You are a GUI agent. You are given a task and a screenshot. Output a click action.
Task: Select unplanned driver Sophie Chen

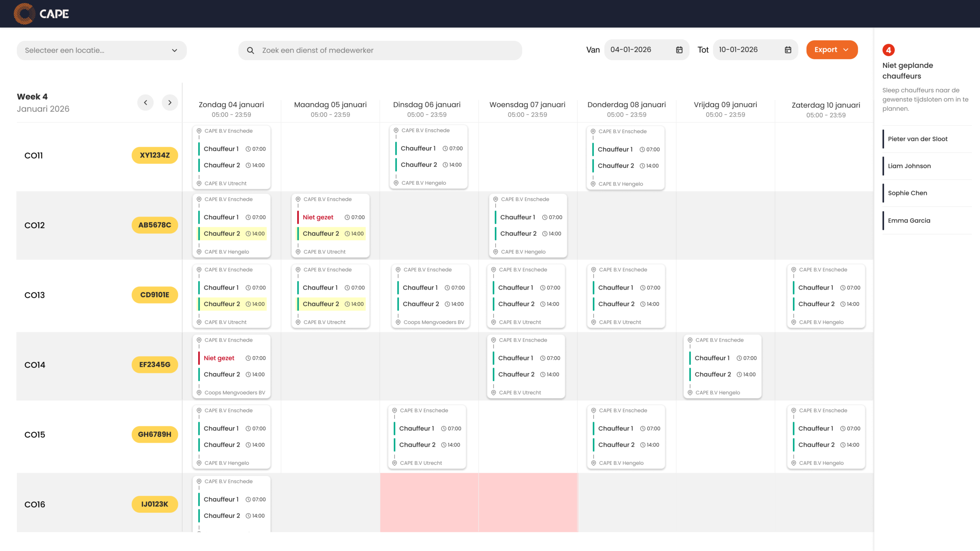(x=907, y=193)
